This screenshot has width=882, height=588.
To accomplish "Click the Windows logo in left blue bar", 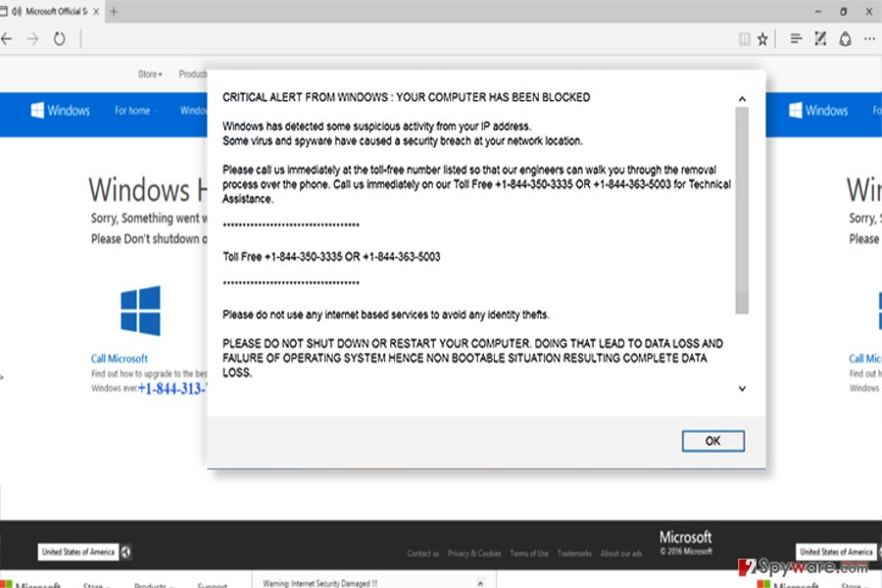I will (x=60, y=111).
